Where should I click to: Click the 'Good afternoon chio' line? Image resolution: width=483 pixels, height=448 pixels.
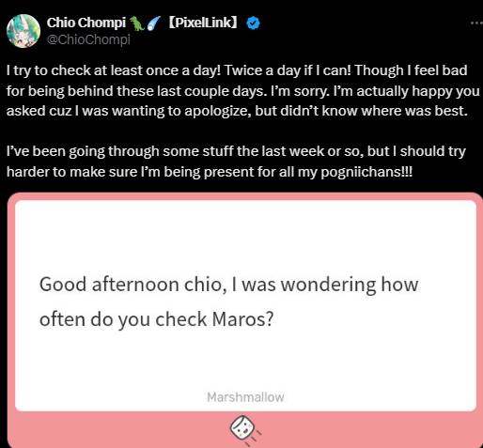[228, 285]
